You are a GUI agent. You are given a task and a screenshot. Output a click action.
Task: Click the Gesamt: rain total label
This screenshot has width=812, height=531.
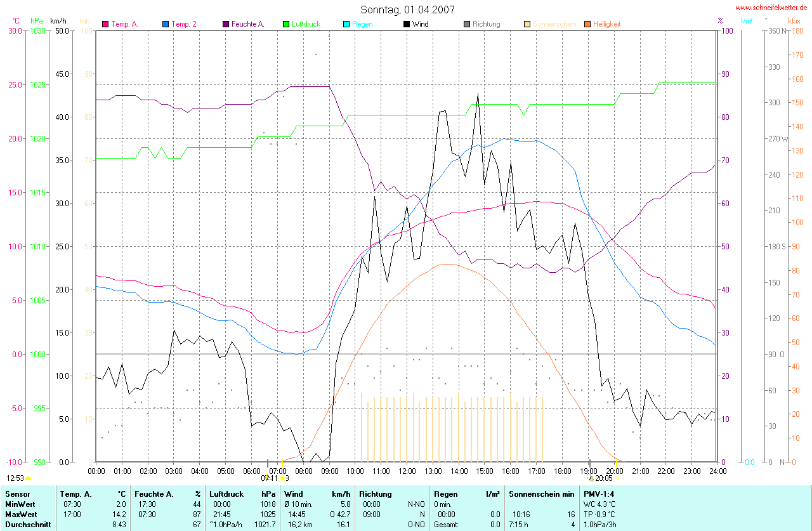point(447,525)
